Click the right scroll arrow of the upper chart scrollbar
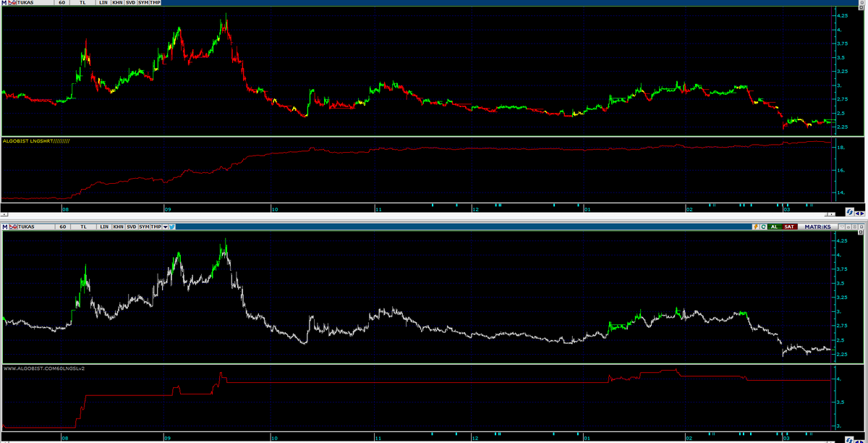 coord(831,214)
